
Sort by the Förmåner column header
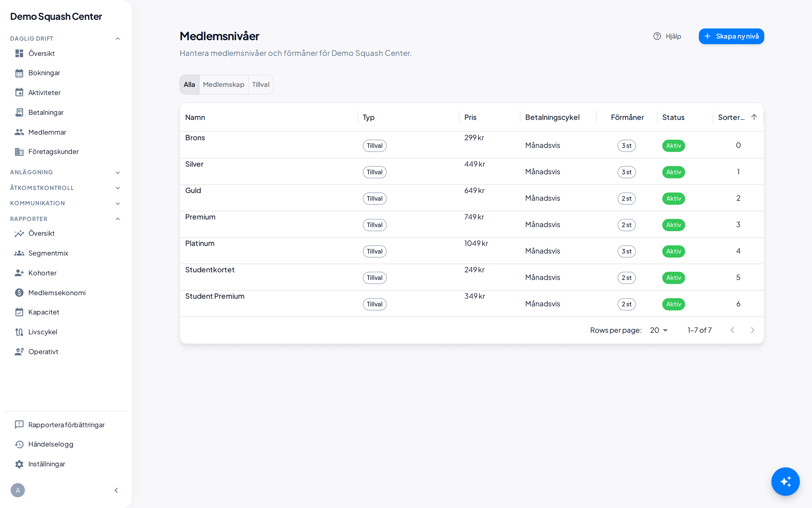point(627,117)
